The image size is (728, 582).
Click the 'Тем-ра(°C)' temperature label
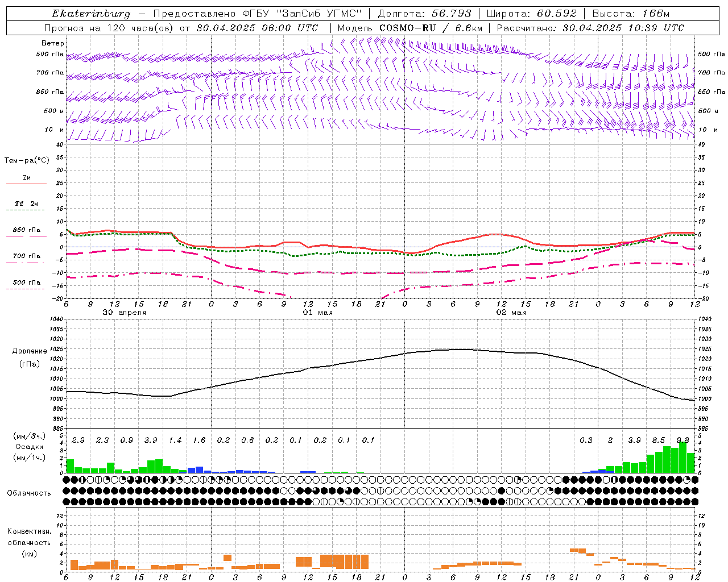[27, 161]
